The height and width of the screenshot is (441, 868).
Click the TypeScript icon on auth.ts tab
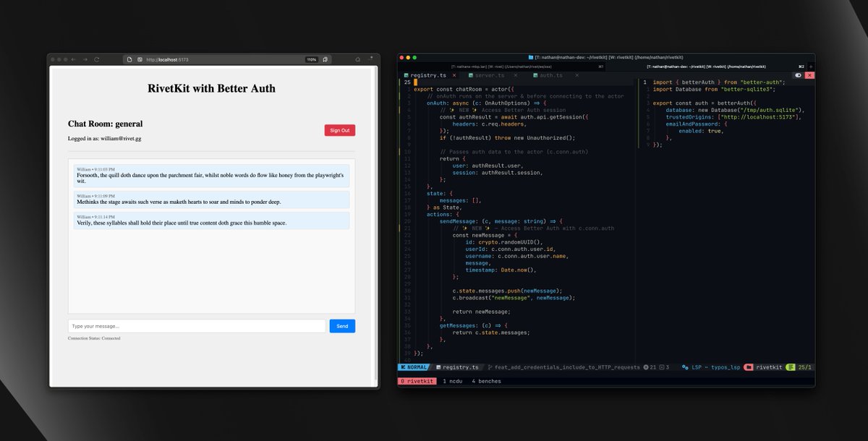pos(535,75)
